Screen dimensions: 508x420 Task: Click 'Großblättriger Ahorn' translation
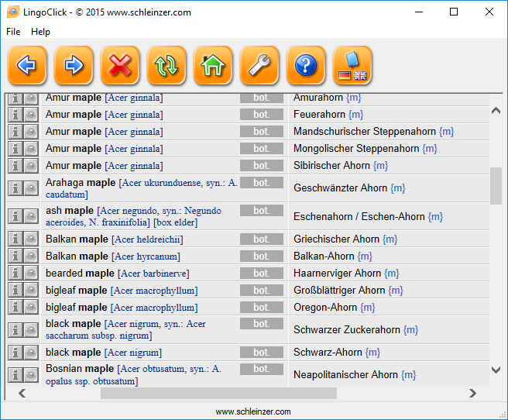(x=339, y=290)
